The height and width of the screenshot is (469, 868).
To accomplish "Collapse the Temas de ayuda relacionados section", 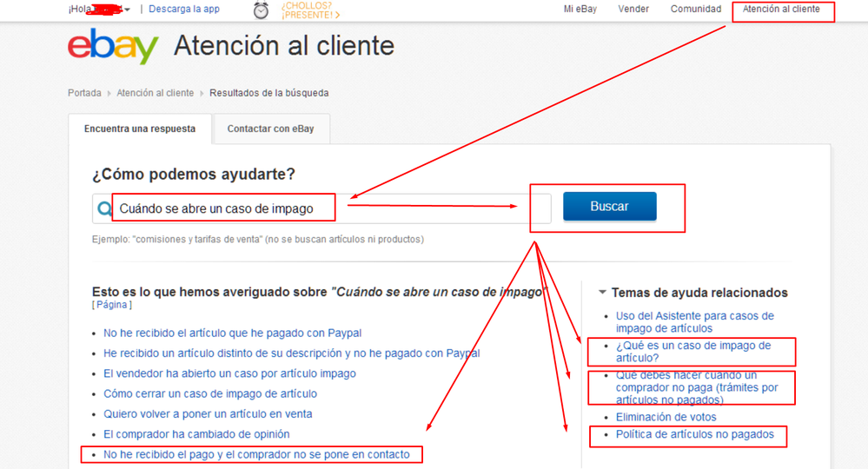I will pos(602,292).
